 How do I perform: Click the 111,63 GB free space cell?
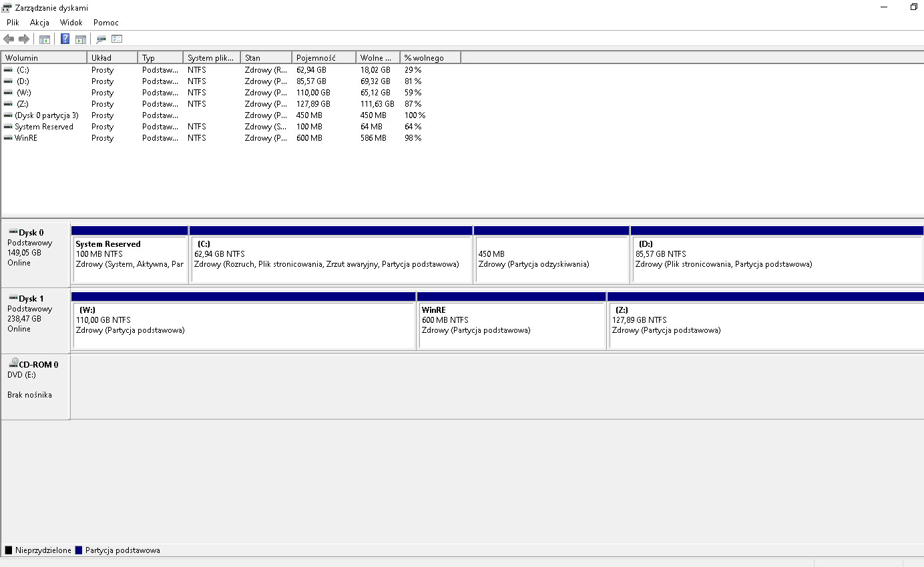click(377, 104)
